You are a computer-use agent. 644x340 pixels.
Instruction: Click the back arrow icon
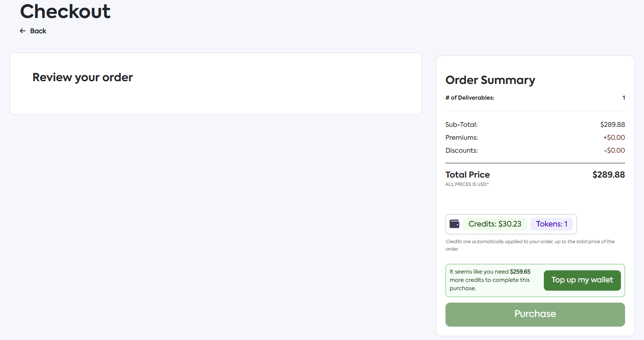23,31
